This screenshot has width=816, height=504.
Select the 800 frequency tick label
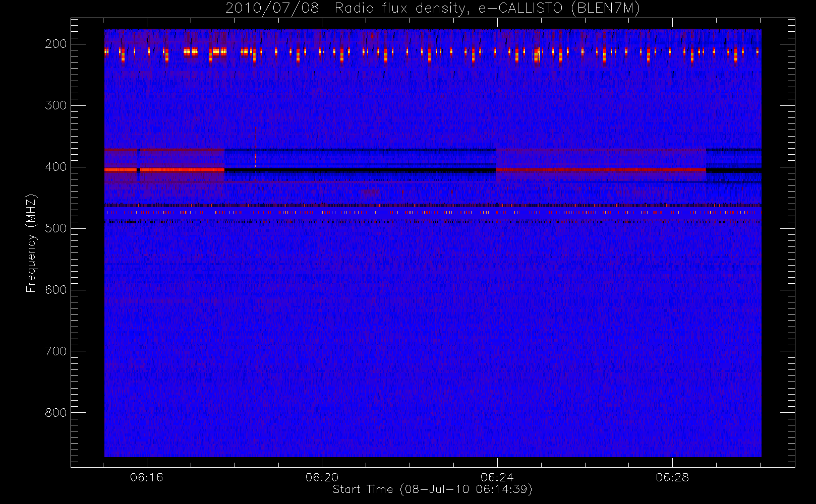point(56,413)
